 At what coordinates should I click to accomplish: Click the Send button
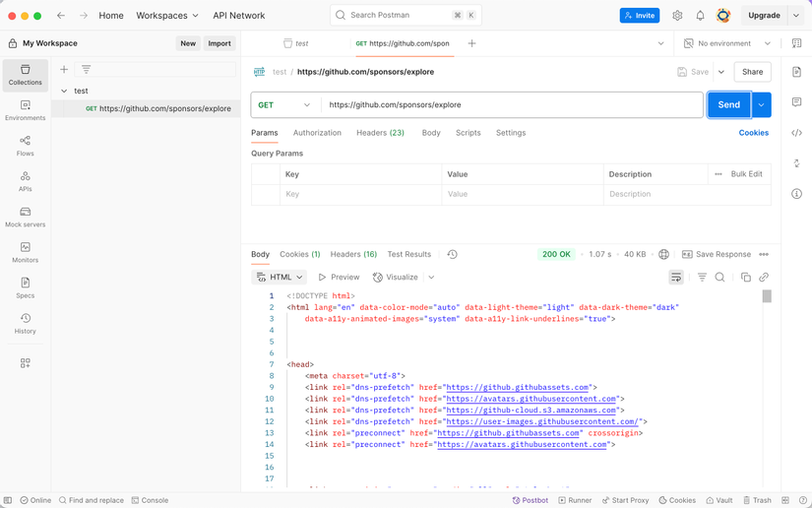[729, 105]
